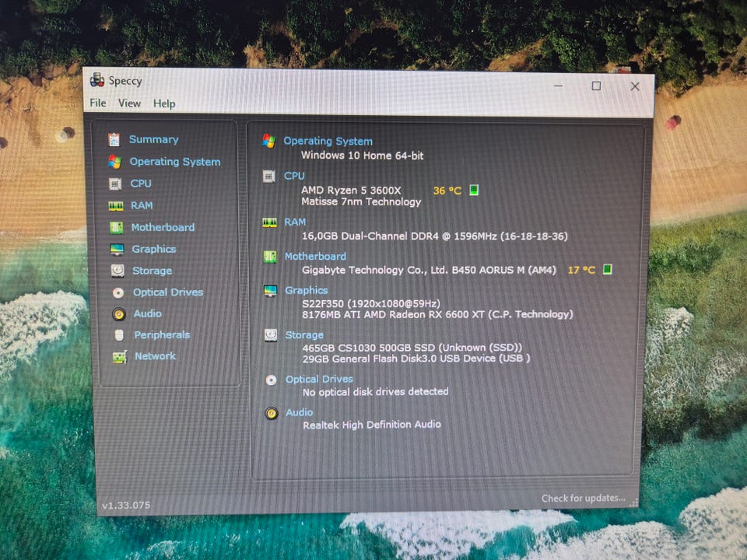
Task: Click the Windows flag icon in summary panel
Action: pyautogui.click(x=268, y=141)
